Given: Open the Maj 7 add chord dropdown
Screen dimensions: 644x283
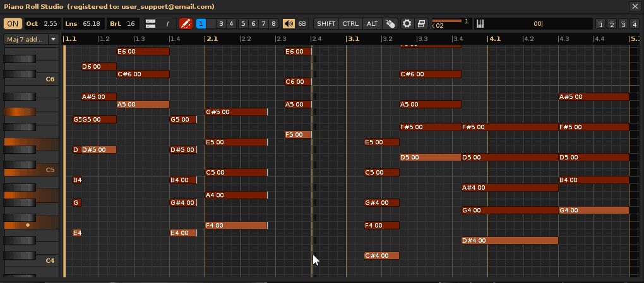Looking at the screenshot, I should [31, 39].
